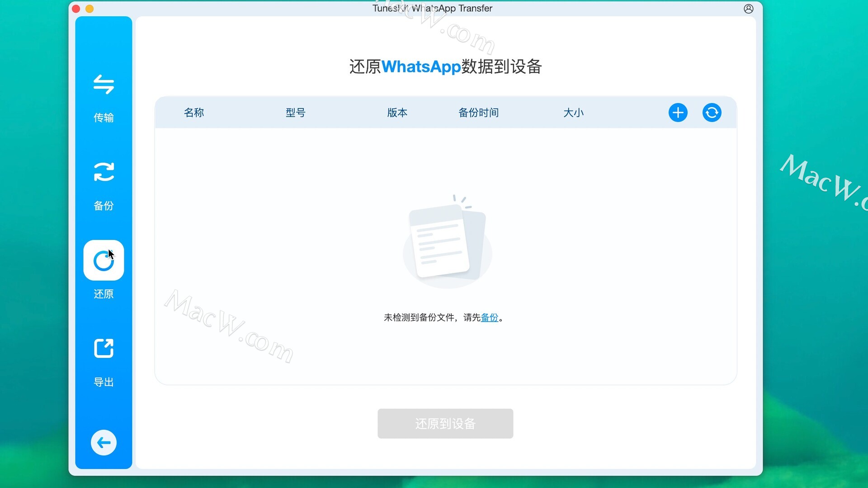Image resolution: width=868 pixels, height=488 pixels.
Task: Click the 备份时间 column header
Action: point(479,113)
